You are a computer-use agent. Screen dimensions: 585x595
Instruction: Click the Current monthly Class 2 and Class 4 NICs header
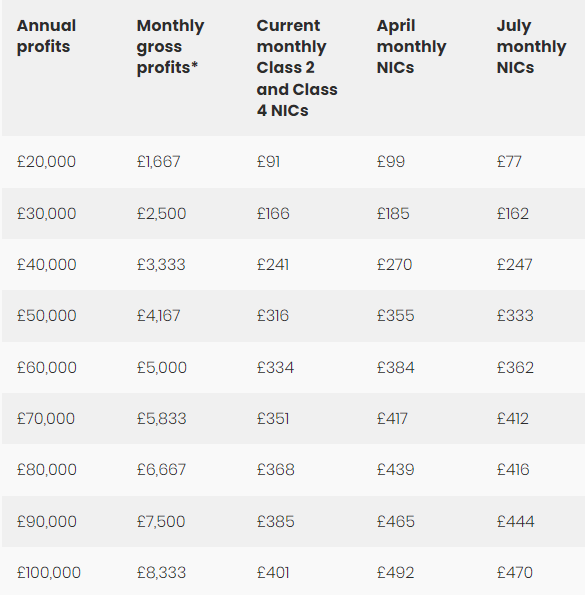(x=297, y=68)
